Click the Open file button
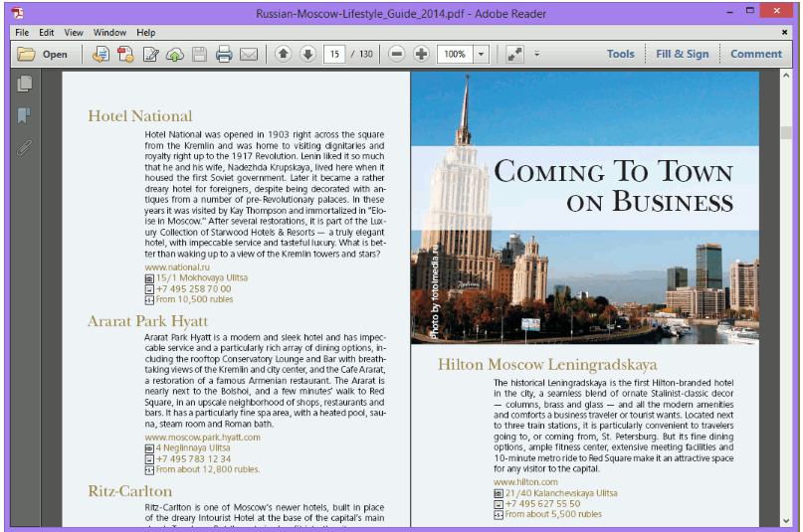Image resolution: width=803 pixels, height=532 pixels. tap(43, 54)
